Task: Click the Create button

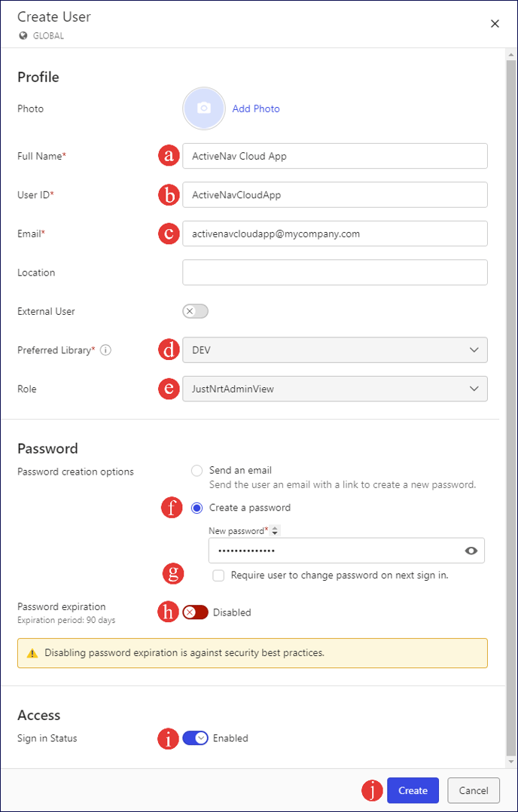Action: coord(413,790)
